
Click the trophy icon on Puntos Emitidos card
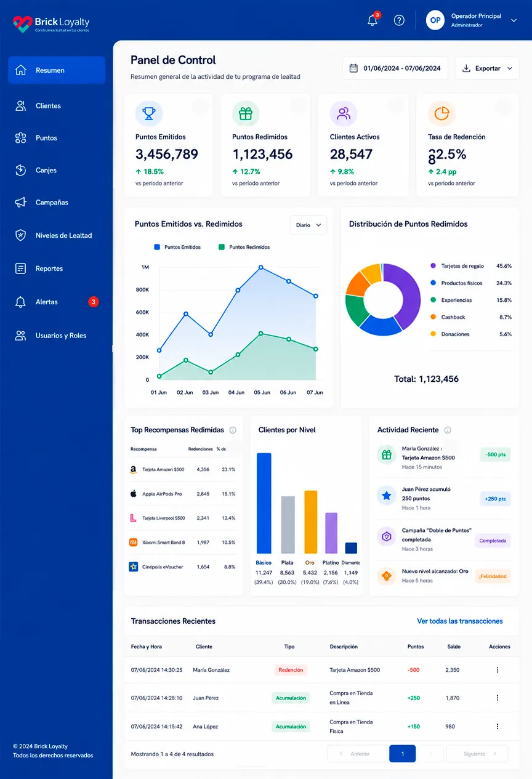point(149,113)
